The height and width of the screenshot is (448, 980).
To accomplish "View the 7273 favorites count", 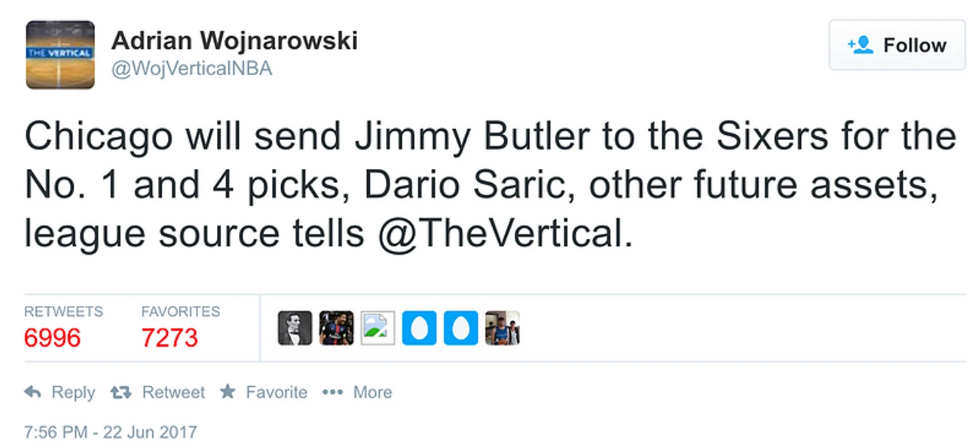I will [170, 337].
